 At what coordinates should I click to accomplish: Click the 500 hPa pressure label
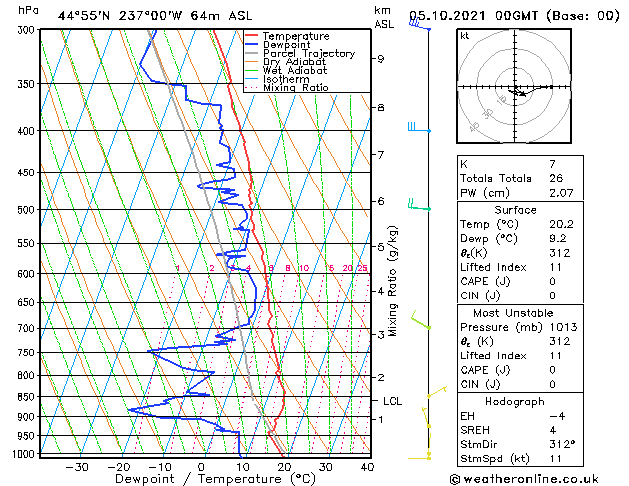pyautogui.click(x=28, y=210)
